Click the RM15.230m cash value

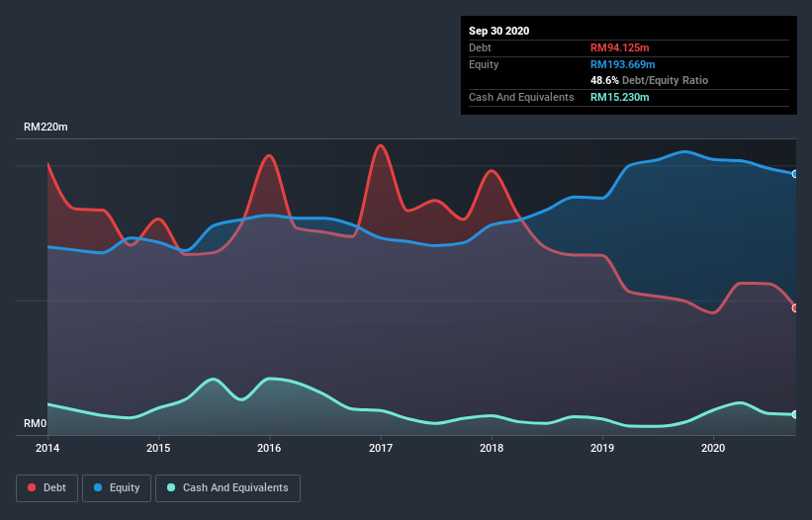[x=620, y=97]
